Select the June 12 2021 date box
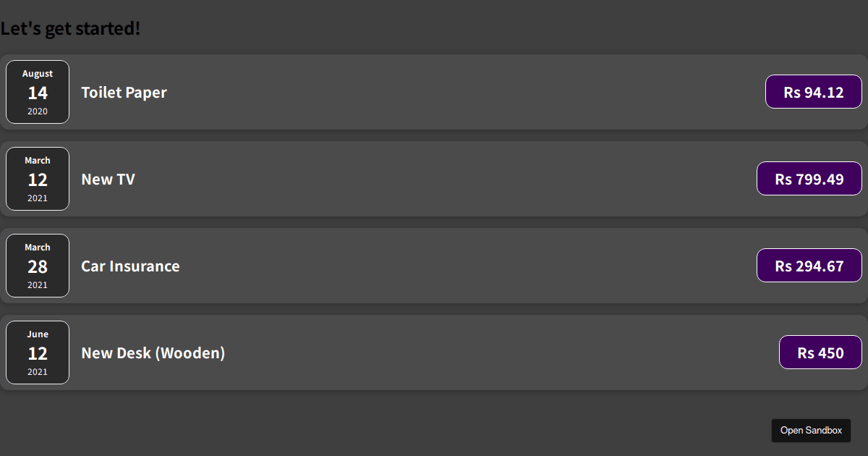Image resolution: width=868 pixels, height=456 pixels. 38,352
